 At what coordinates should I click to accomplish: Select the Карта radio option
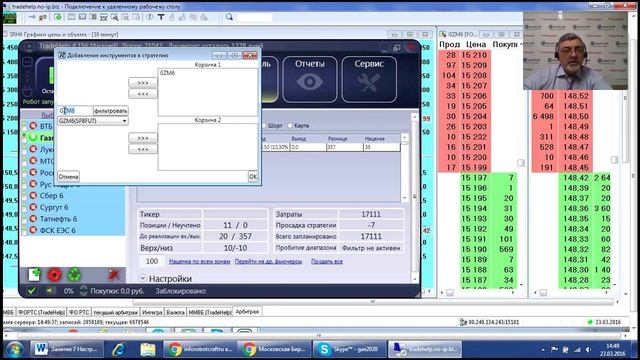point(290,125)
